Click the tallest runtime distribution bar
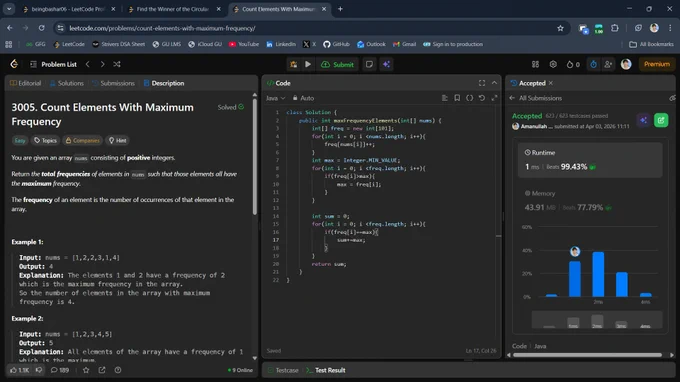This screenshot has width=680, height=382. (x=598, y=274)
